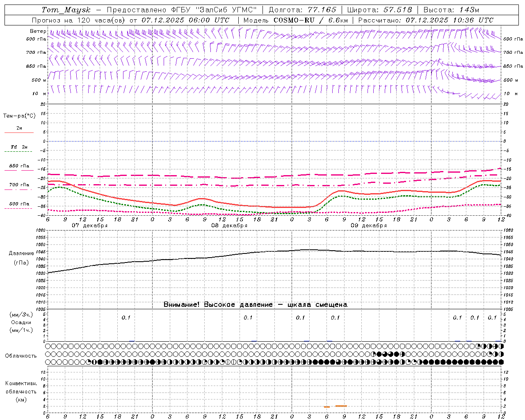The width and height of the screenshot is (525, 420).
Task: Click the provider text "Предоставлено ФГБУ "ЗапСиб УГМС""
Action: click(x=181, y=10)
